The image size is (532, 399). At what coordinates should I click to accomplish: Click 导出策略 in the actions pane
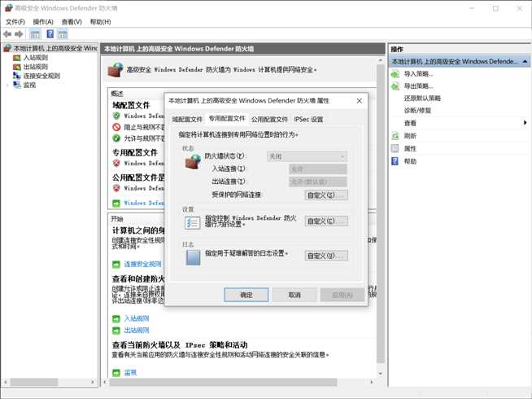tap(418, 86)
